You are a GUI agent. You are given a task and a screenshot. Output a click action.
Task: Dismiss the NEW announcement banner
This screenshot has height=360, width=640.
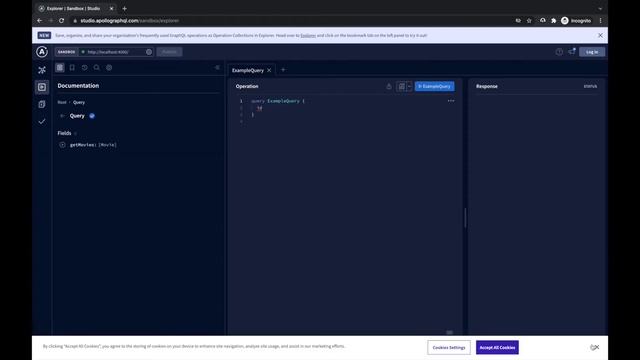point(600,36)
